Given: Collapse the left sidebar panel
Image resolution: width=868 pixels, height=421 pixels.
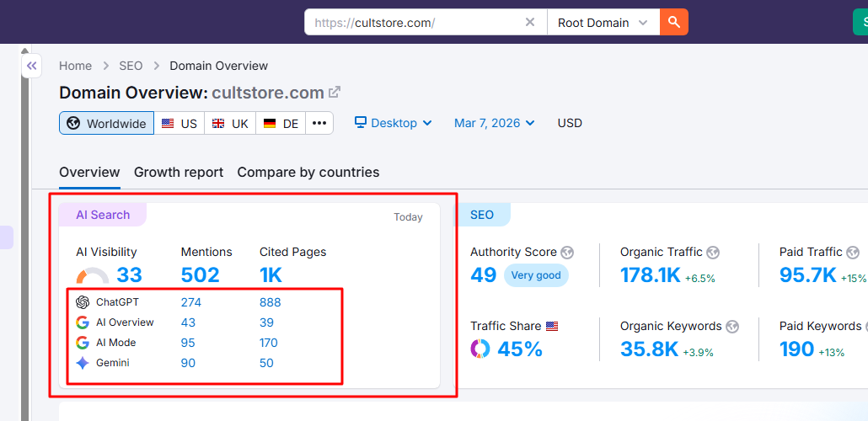Looking at the screenshot, I should point(31,66).
